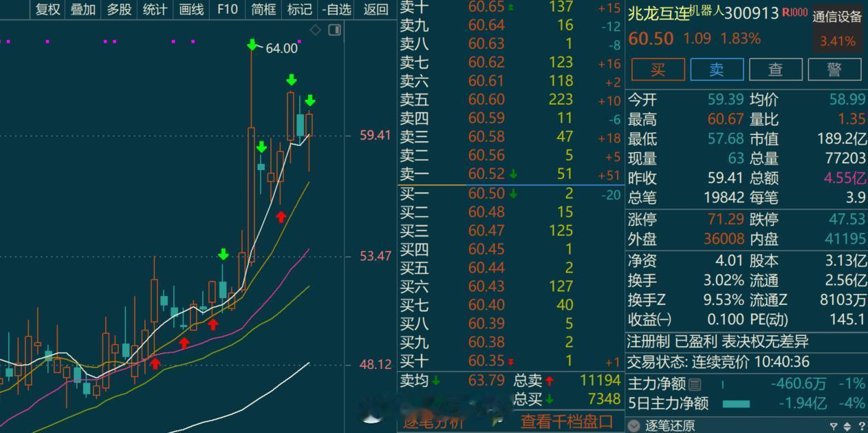Click the 换手Z value 9.53%
This screenshot has height=433, width=868.
pyautogui.click(x=724, y=300)
